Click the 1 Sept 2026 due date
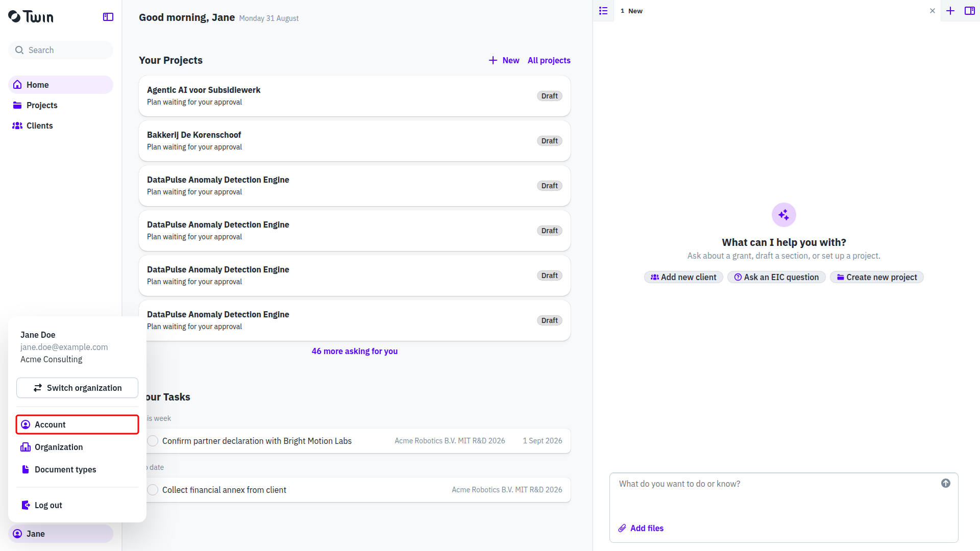Image resolution: width=980 pixels, height=551 pixels. 543,441
